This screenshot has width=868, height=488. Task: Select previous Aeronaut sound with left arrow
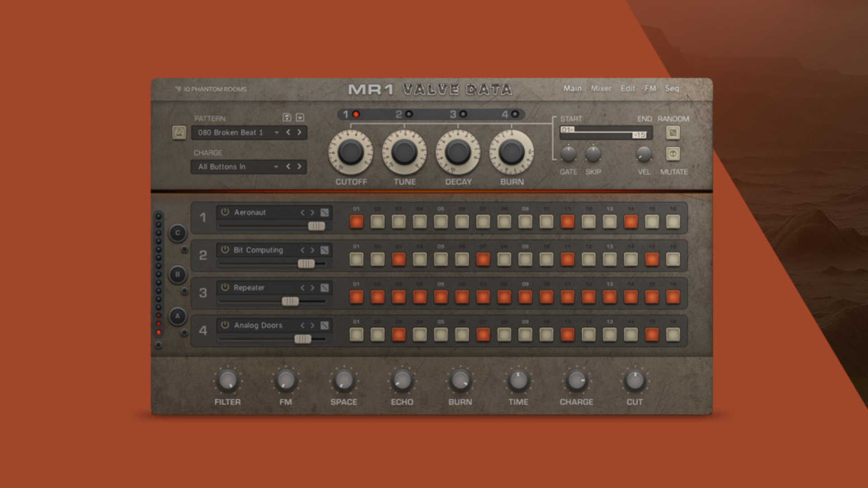click(x=302, y=212)
